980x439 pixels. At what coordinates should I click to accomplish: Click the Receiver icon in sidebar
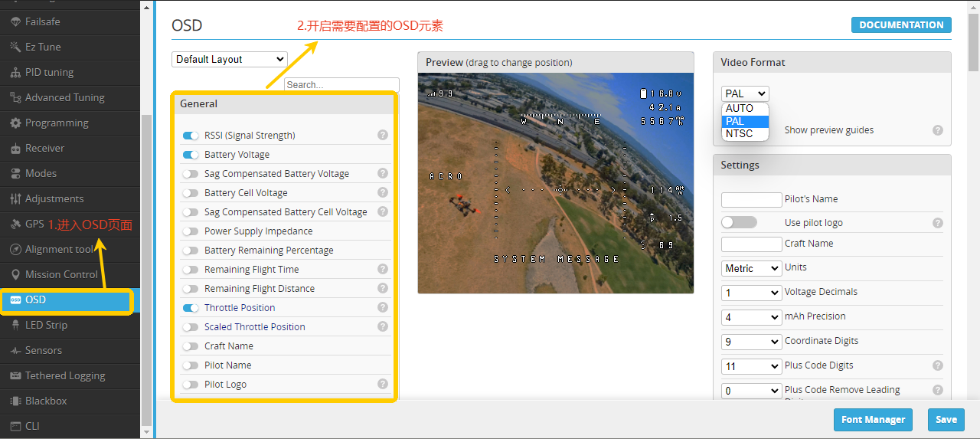tap(15, 148)
